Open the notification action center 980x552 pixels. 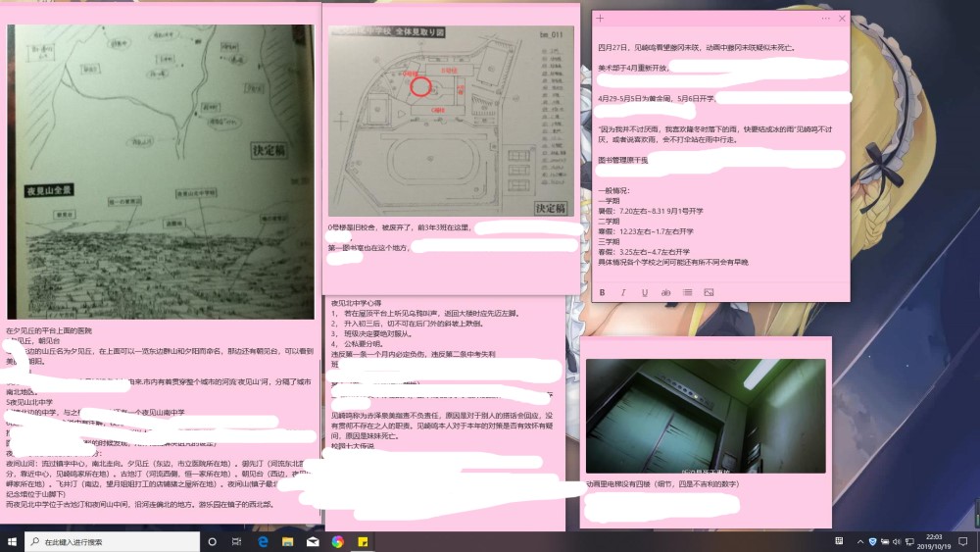point(963,541)
